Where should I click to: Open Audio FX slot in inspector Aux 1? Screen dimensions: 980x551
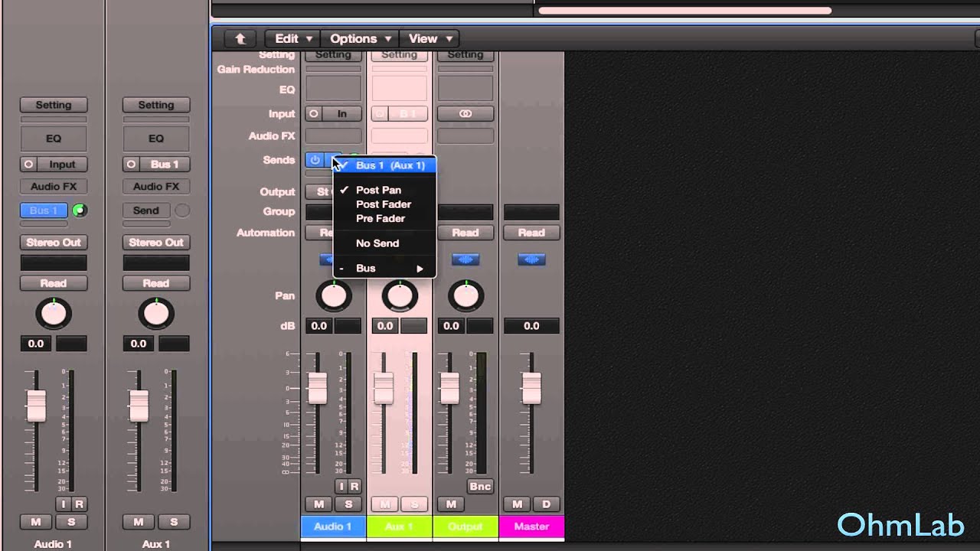coord(156,187)
